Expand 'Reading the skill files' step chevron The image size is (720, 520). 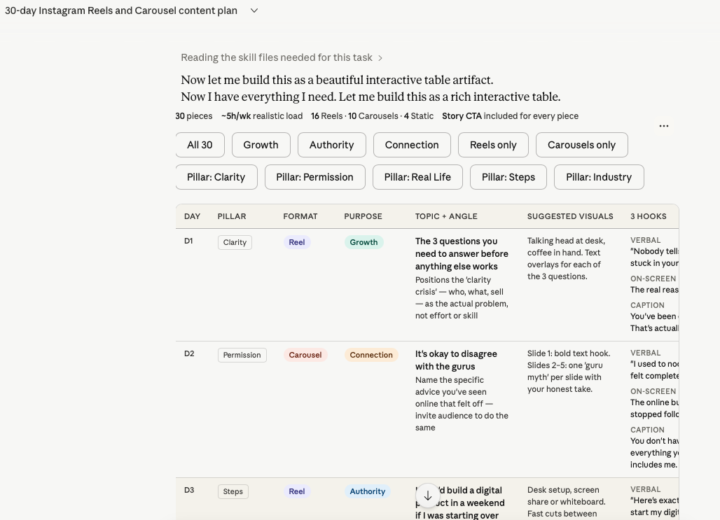click(380, 58)
